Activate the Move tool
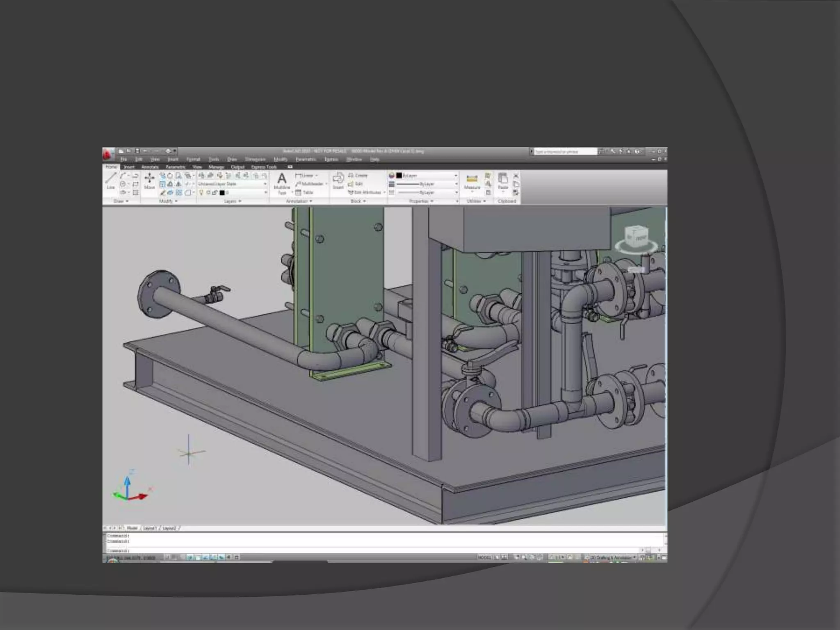 point(149,180)
